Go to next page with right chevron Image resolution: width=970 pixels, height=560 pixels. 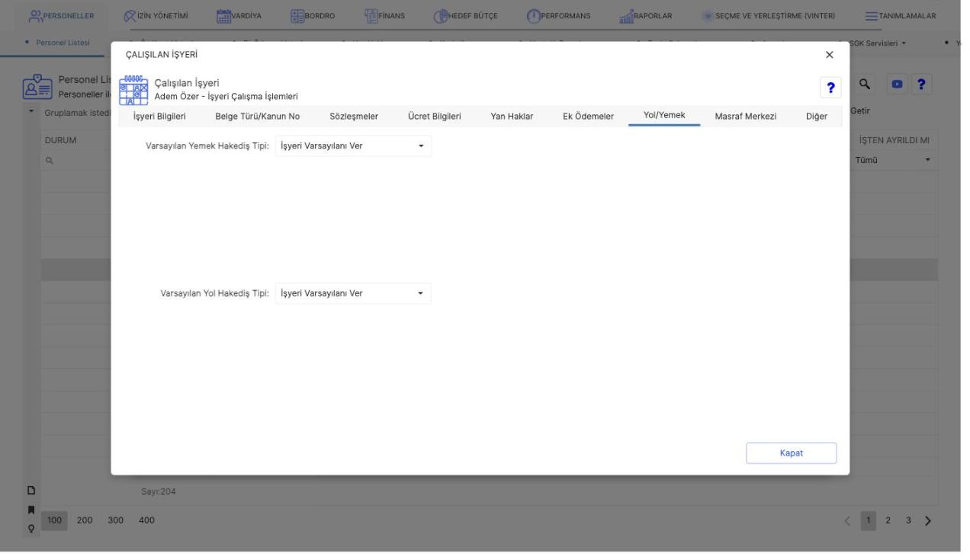point(928,520)
